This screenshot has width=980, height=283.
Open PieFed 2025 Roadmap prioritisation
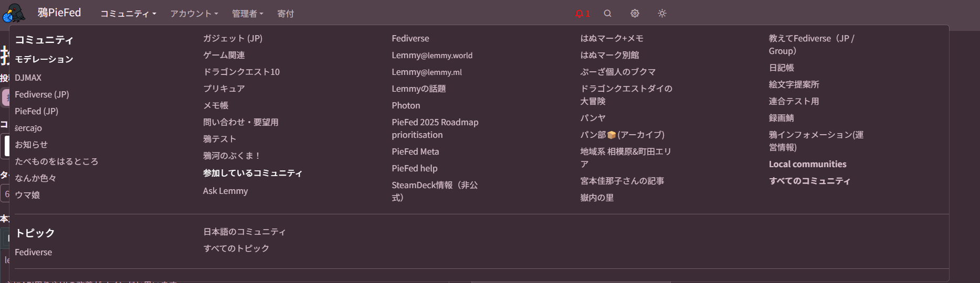pyautogui.click(x=435, y=128)
